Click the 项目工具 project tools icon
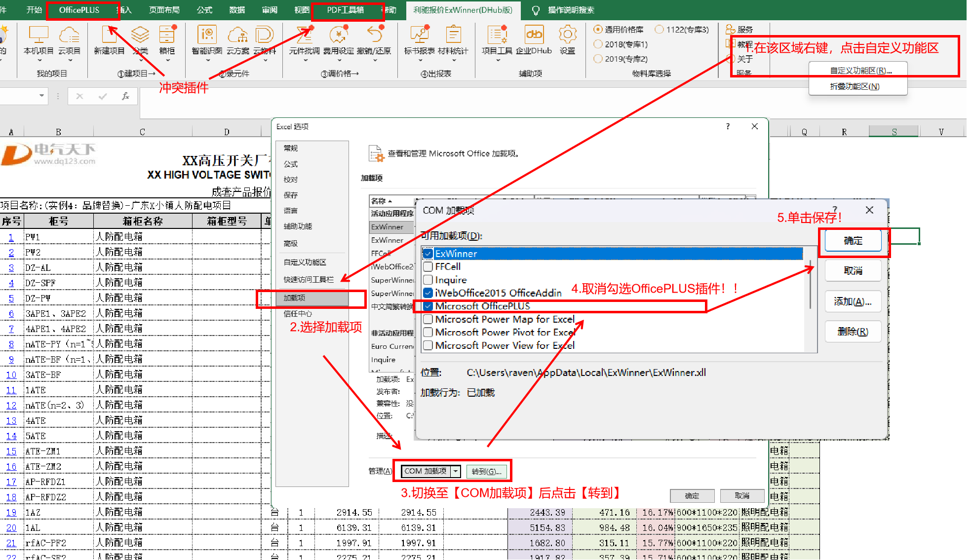This screenshot has width=973, height=560. pos(497,35)
